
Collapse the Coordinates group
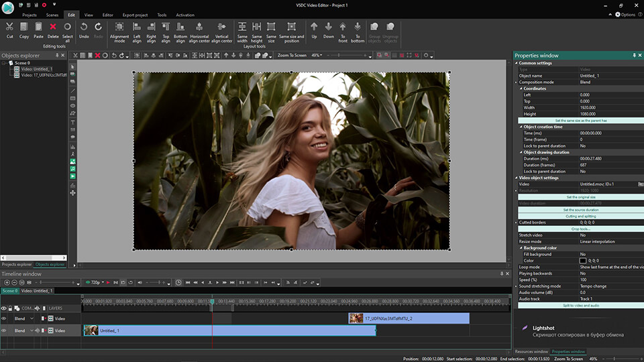tap(521, 88)
